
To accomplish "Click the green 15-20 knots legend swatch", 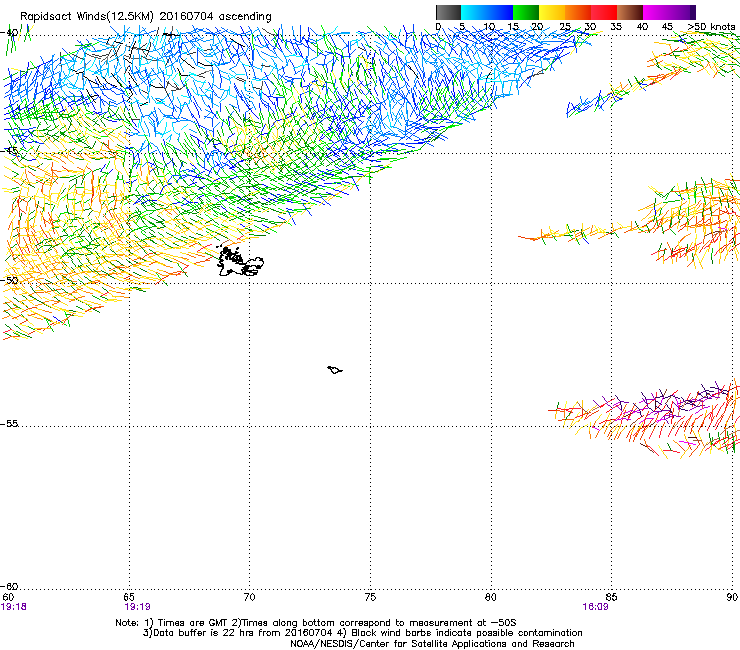I will 526,12.
